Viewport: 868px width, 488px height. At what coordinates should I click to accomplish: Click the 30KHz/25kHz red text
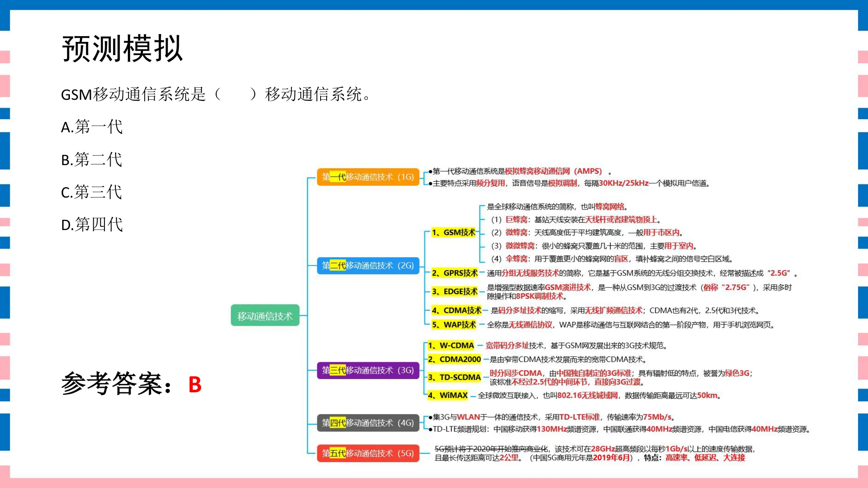[x=623, y=183]
